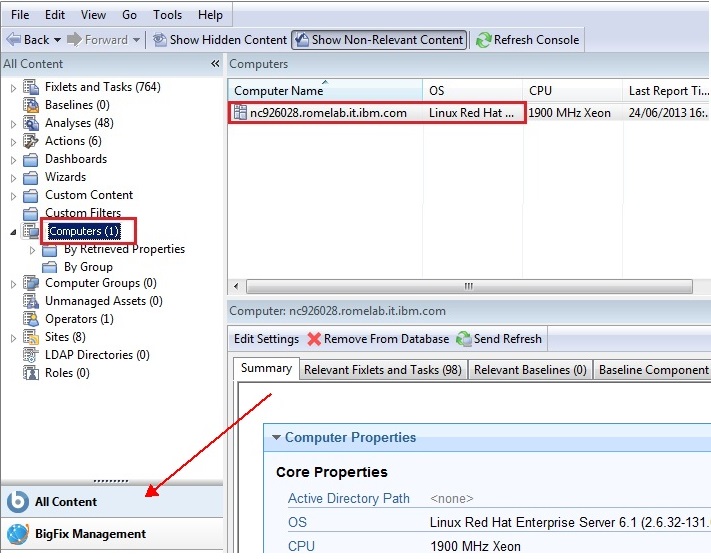Open the Tools menu
The height and width of the screenshot is (559, 711).
[x=167, y=15]
